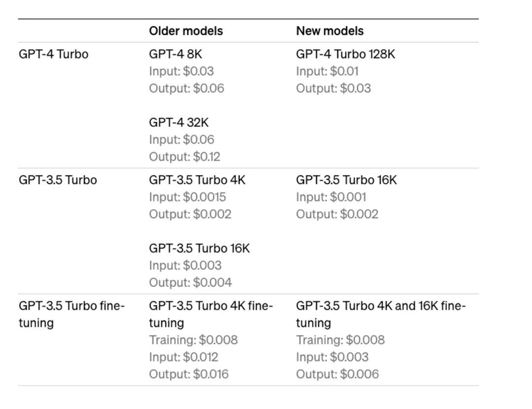Screen dimensions: 532x409
Task: Click GPT-3.5 Turbo 4K fine-tuning heading
Action: (x=211, y=314)
